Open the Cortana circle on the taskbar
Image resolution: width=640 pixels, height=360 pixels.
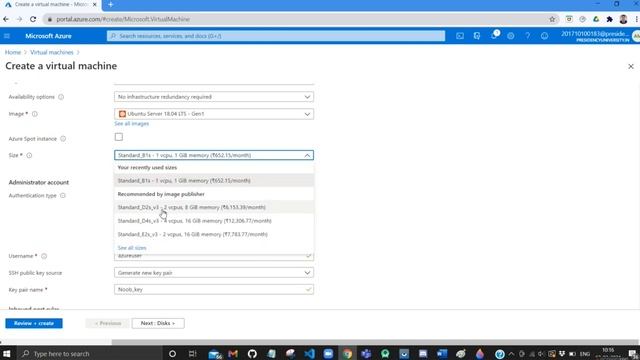point(172,353)
